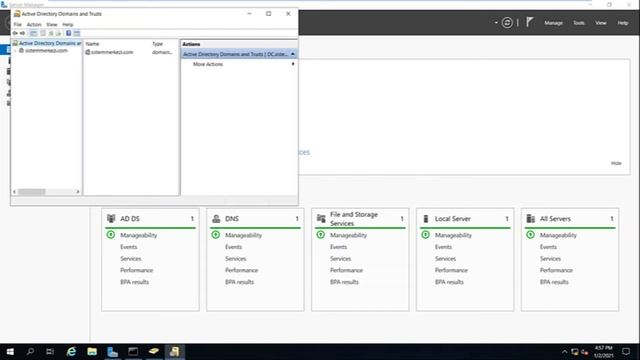640x360 pixels.
Task: Open Services under the DNS tile
Action: [236, 259]
